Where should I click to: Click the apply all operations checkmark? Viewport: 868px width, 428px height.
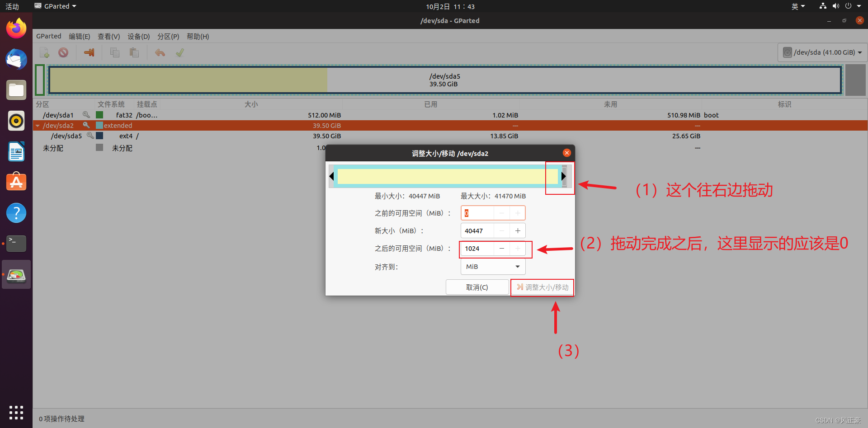coord(180,53)
